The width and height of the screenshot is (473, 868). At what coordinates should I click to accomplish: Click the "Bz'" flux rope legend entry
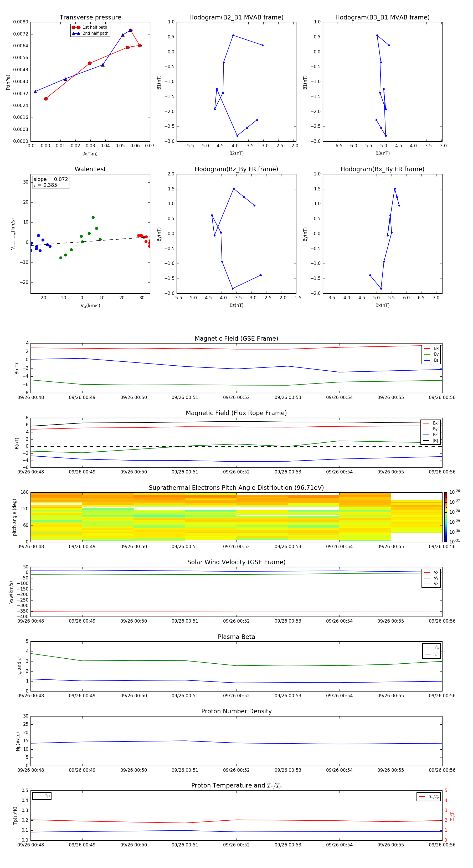[431, 435]
